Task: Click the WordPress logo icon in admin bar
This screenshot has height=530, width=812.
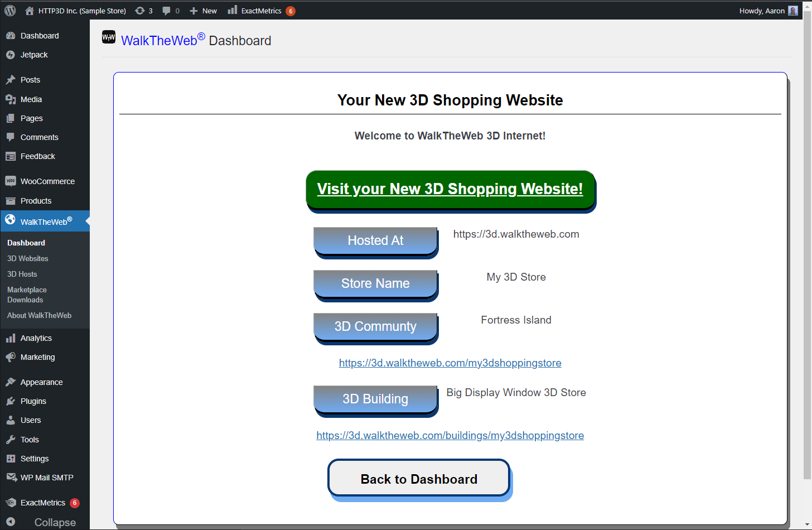Action: (x=10, y=11)
